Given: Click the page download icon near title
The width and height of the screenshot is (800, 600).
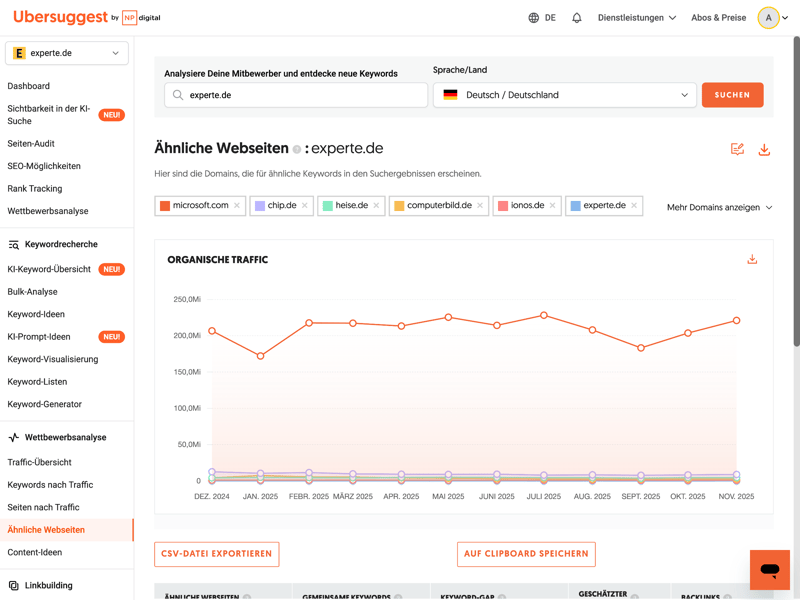Looking at the screenshot, I should (x=764, y=150).
